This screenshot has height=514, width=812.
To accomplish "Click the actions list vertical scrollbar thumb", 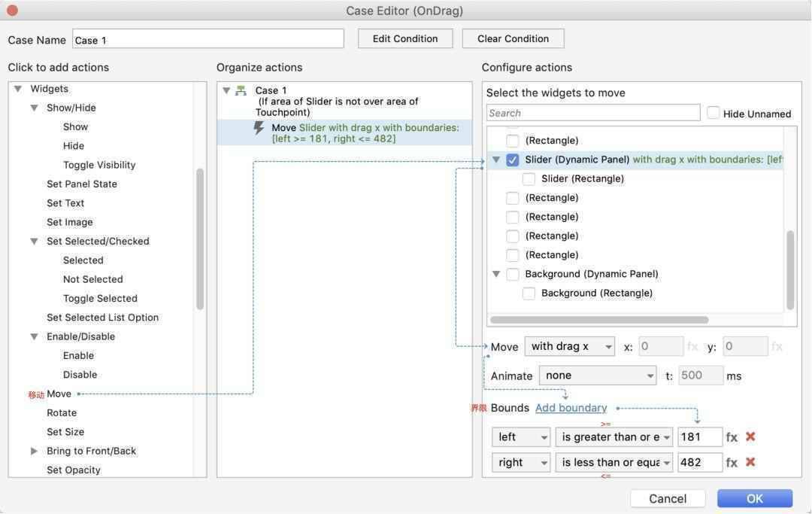I will click(x=200, y=239).
